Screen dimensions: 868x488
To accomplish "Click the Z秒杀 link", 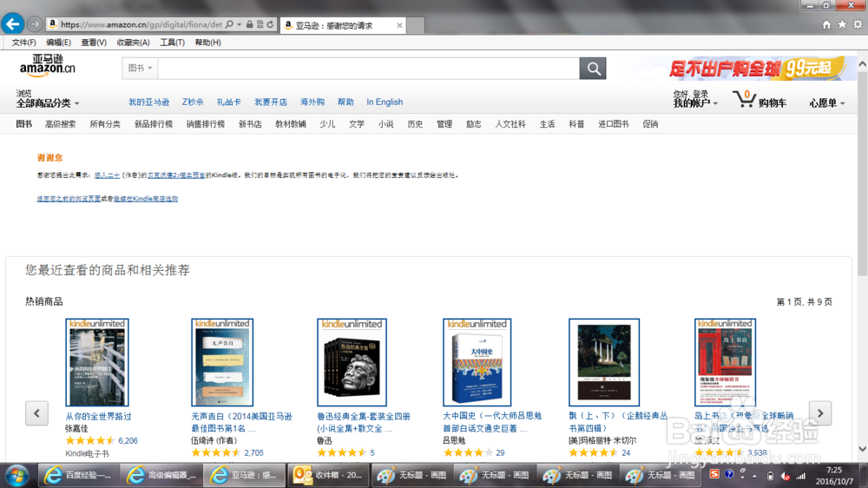I will (x=193, y=102).
